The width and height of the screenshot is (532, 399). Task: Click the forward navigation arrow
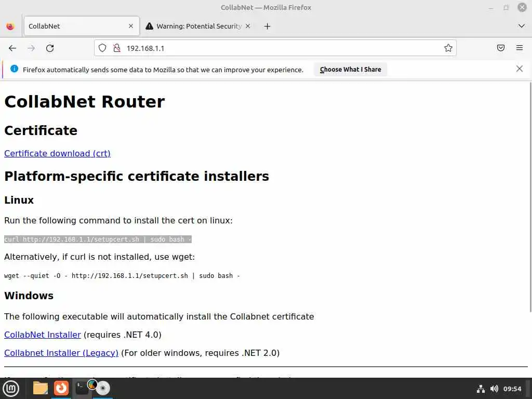coord(31,48)
